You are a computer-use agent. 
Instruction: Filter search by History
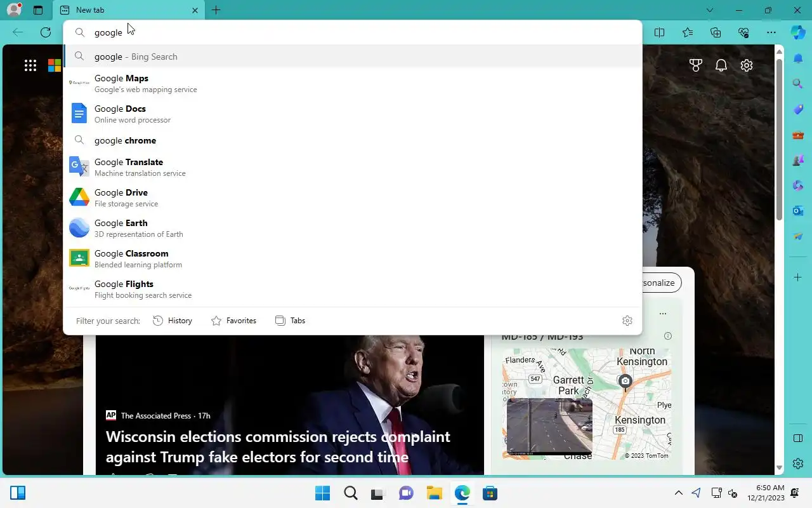click(173, 321)
